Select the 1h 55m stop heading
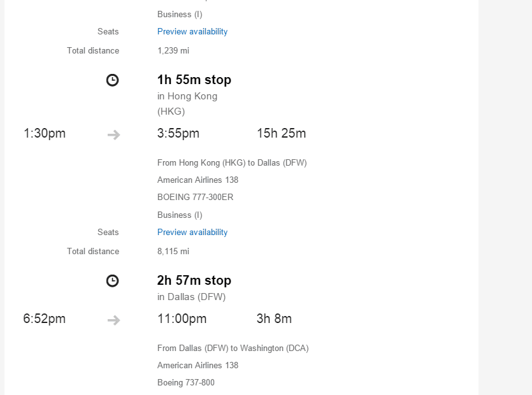The width and height of the screenshot is (532, 395). point(194,80)
